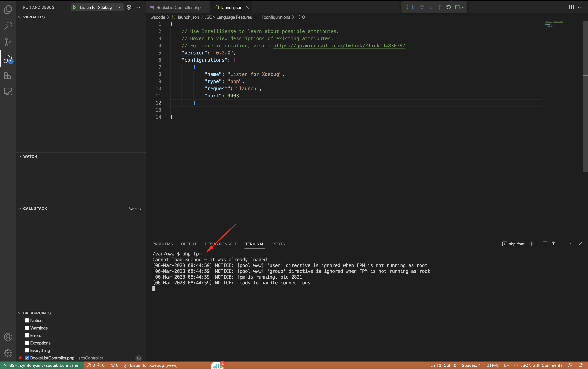Kill the terminal with trash icon
The width and height of the screenshot is (588, 369).
pyautogui.click(x=553, y=244)
